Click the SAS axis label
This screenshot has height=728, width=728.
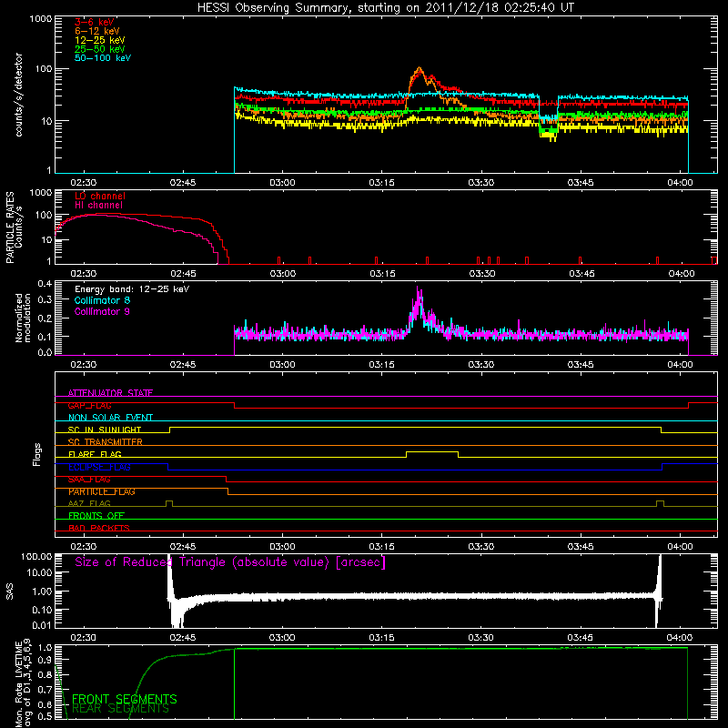[10, 591]
